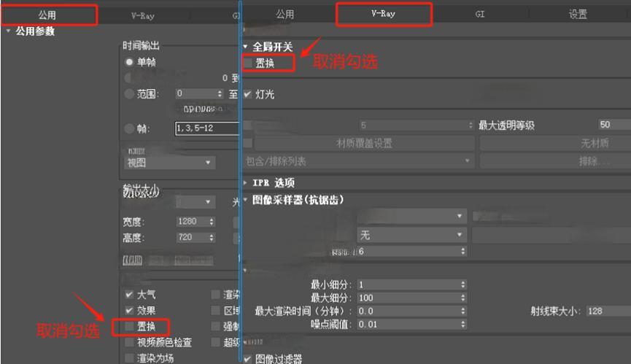Image resolution: width=631 pixels, height=364 pixels.
Task: Open the 设置 tab
Action: [x=577, y=14]
